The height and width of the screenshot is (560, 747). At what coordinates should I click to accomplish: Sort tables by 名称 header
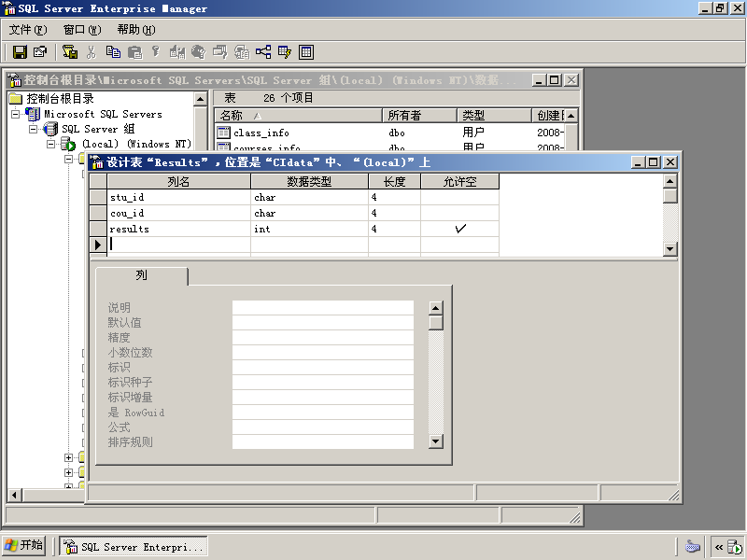(x=299, y=115)
